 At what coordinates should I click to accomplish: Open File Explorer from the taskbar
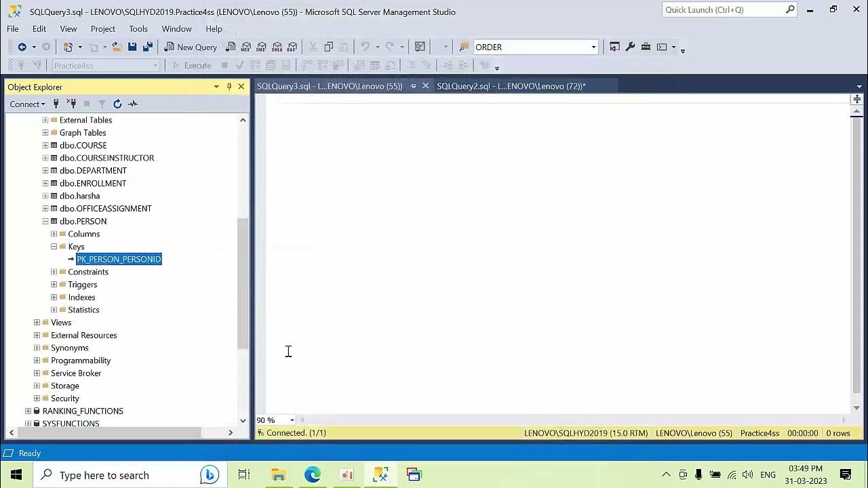tap(278, 474)
